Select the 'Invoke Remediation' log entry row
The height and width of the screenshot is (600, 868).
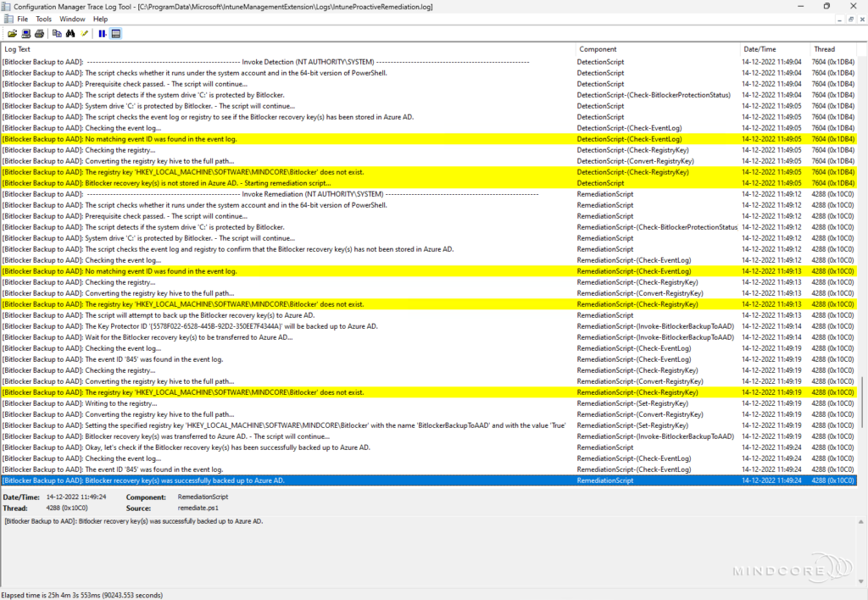254,193
